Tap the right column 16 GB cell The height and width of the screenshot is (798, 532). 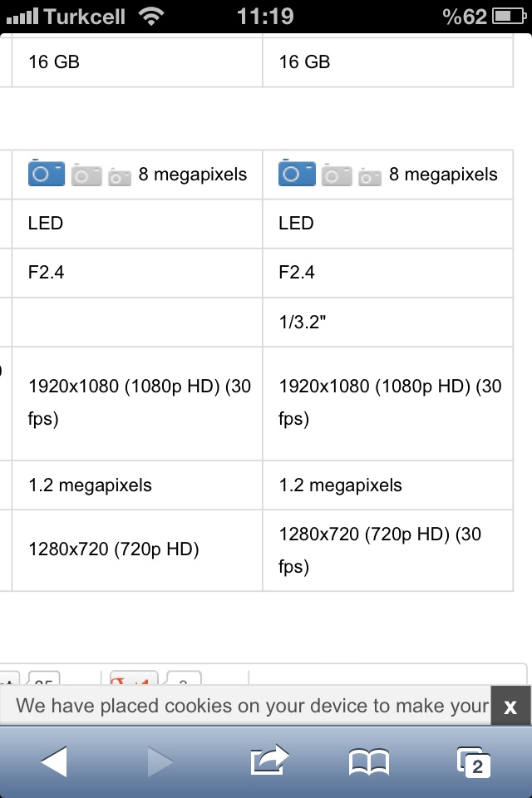388,62
